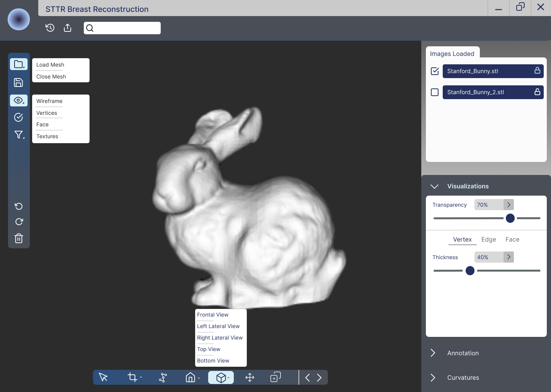Click the circled checkmark tool
Screen dimensions: 551x392
pyautogui.click(x=18, y=117)
